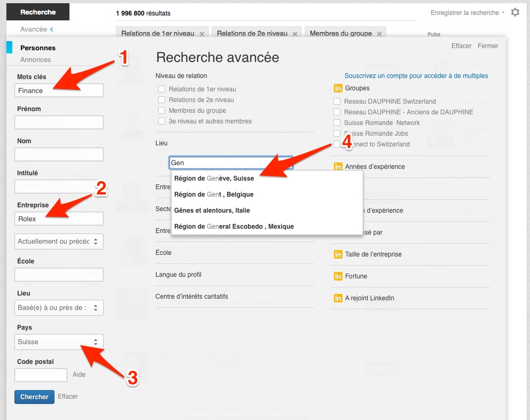Screen dimensions: 530x420
Task: Click the Recherche tab header
Action: 38,12
